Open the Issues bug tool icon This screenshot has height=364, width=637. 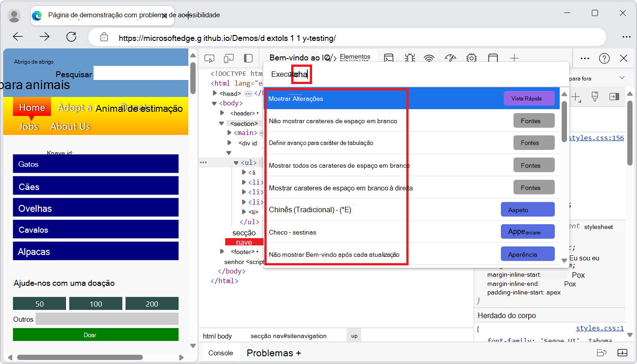point(410,58)
